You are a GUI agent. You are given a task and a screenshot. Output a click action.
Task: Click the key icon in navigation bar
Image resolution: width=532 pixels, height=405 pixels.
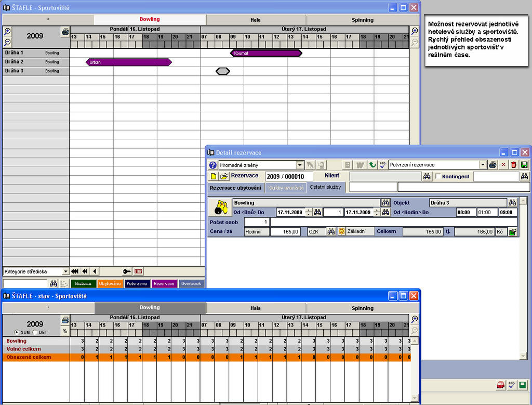127,271
